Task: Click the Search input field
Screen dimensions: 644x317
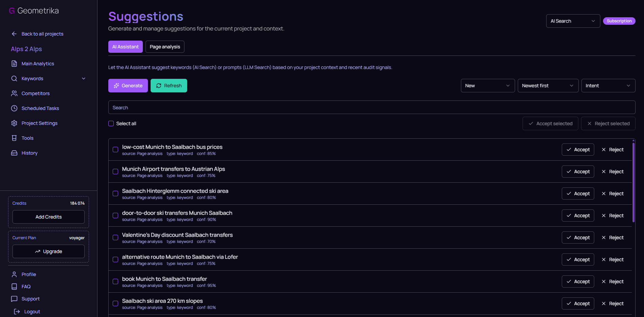Action: (371, 108)
